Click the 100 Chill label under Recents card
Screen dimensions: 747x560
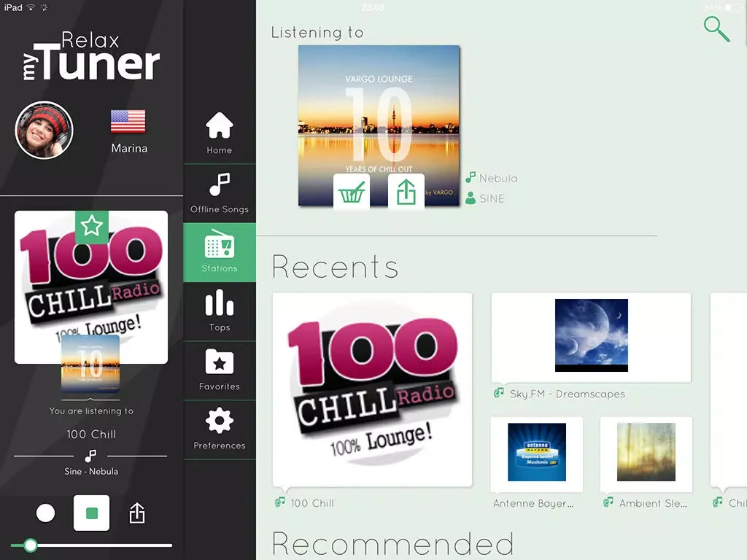pos(312,503)
